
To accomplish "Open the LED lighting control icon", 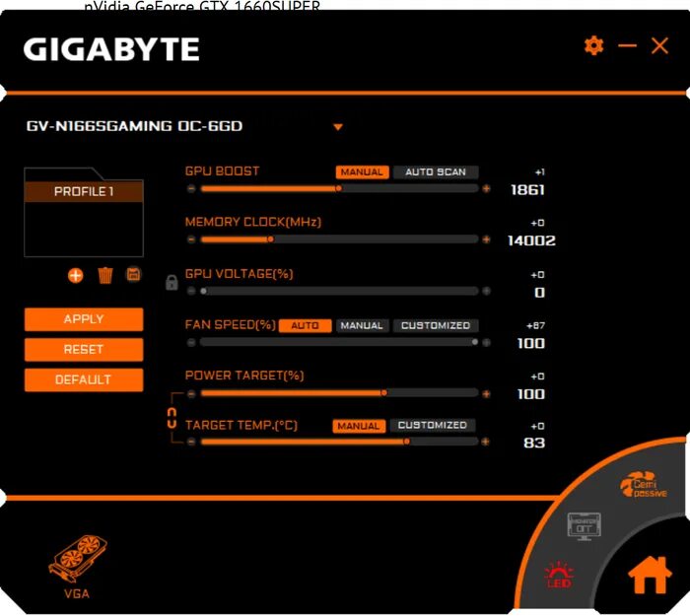I will pos(559,575).
